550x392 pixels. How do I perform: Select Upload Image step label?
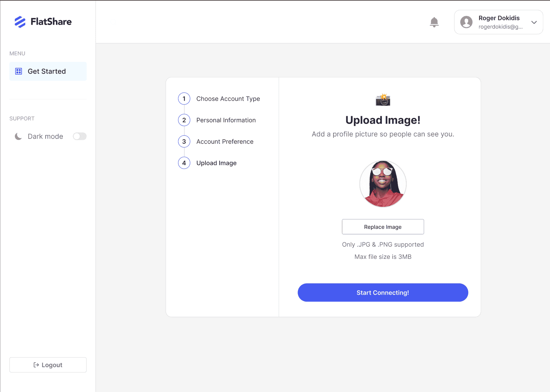(217, 163)
